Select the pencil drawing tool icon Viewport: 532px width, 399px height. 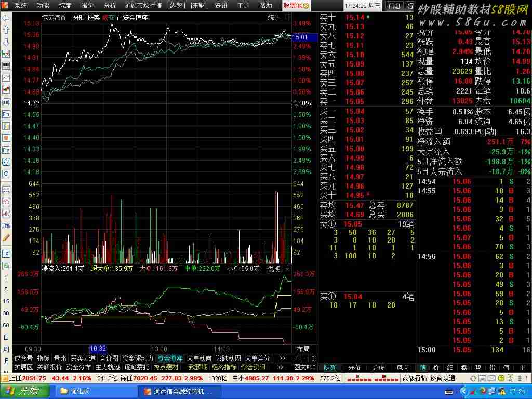[6, 238]
